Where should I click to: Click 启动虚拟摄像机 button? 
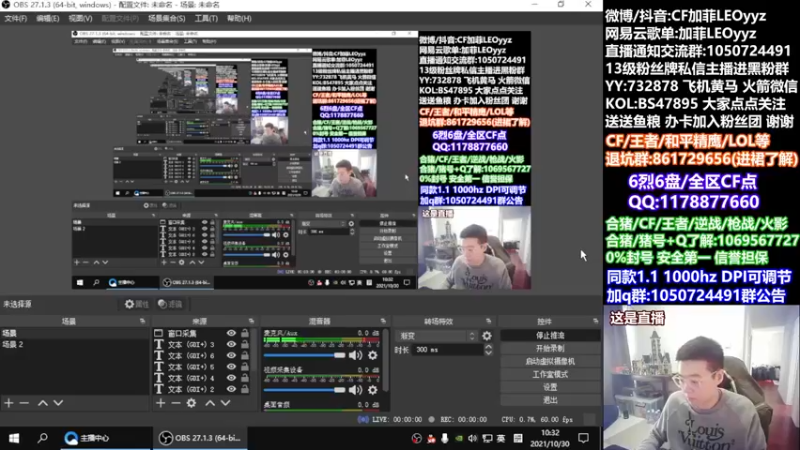pos(550,361)
